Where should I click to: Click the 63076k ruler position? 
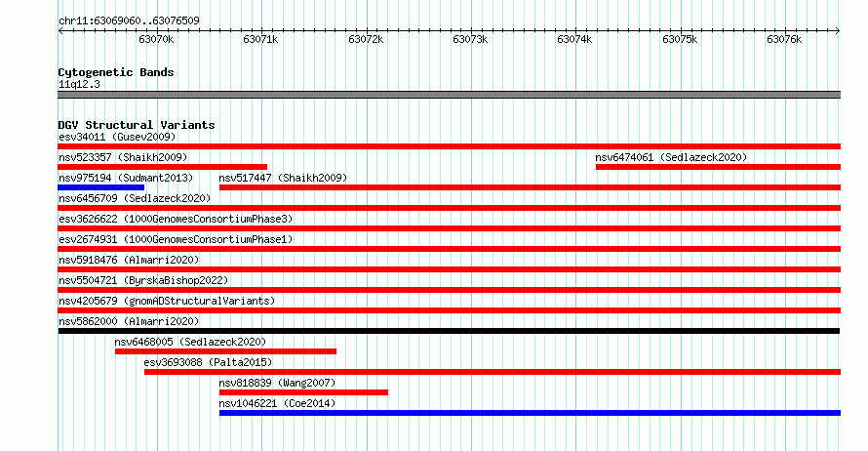(784, 39)
